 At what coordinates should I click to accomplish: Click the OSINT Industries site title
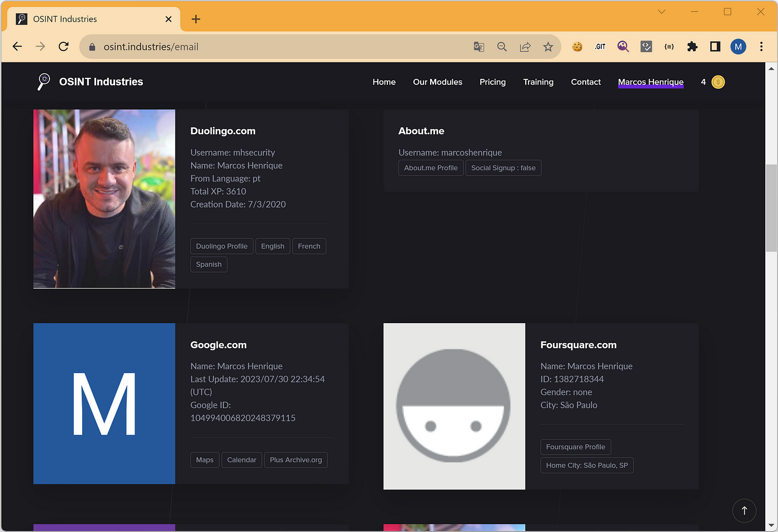tap(101, 82)
